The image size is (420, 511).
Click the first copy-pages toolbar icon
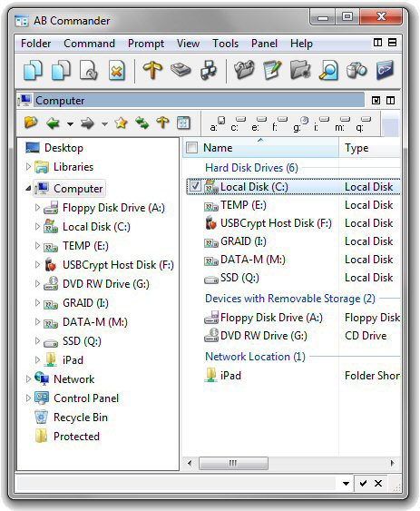click(33, 70)
